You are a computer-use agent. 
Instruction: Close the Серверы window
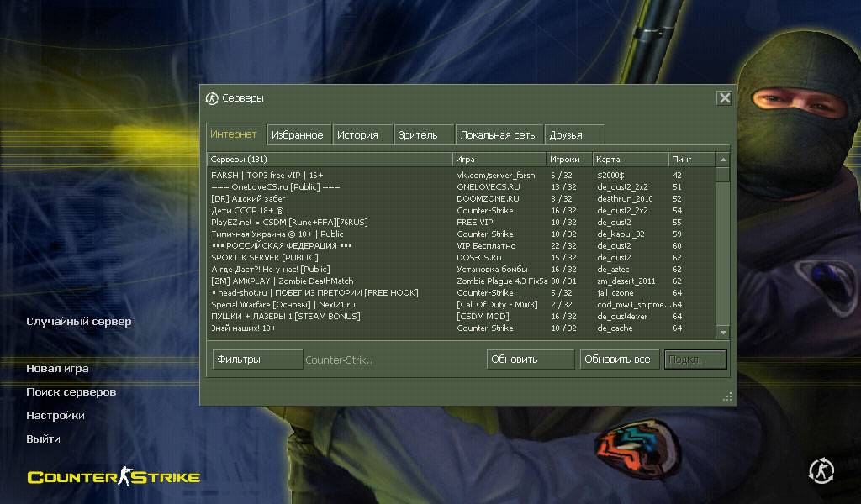tap(724, 97)
